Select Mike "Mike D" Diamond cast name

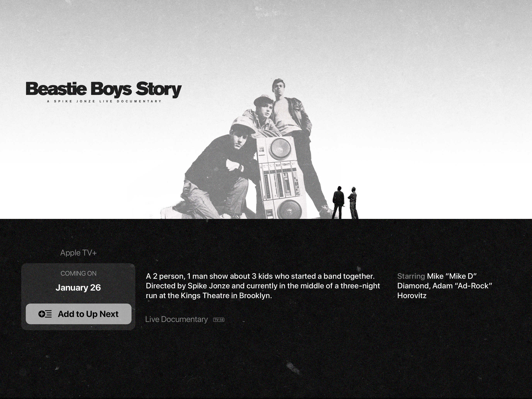437,281
